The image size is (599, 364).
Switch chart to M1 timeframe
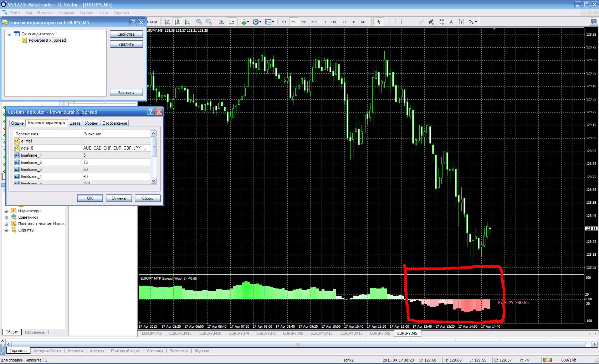(x=284, y=22)
